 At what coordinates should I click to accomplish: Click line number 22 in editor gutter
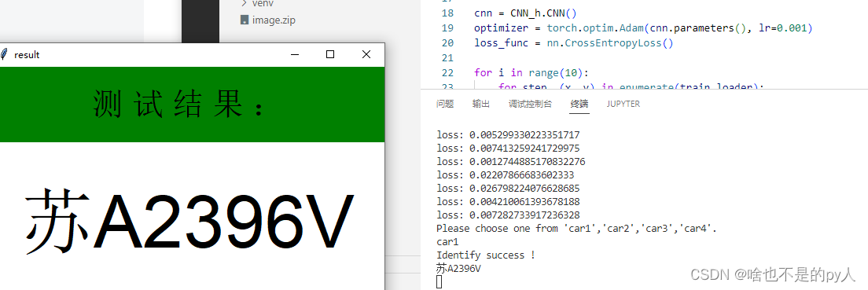click(447, 72)
